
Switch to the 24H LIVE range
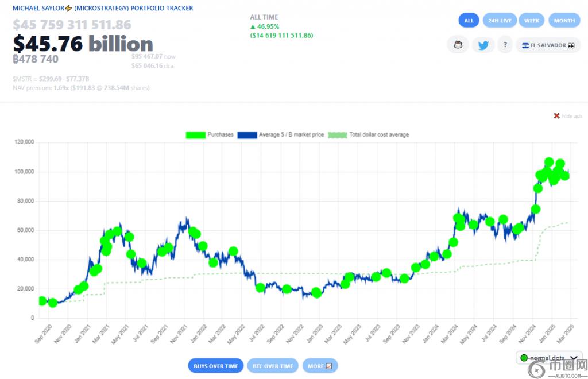point(499,20)
